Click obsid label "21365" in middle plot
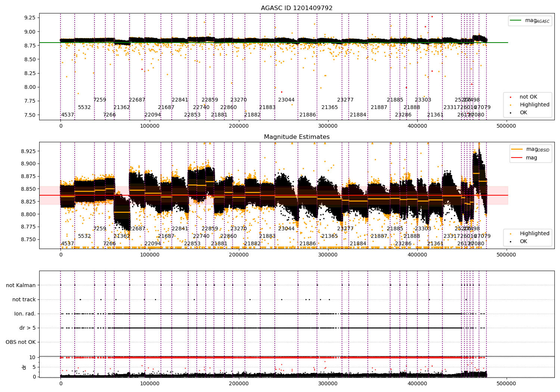Viewport: 560px width, 392px height. [330, 236]
